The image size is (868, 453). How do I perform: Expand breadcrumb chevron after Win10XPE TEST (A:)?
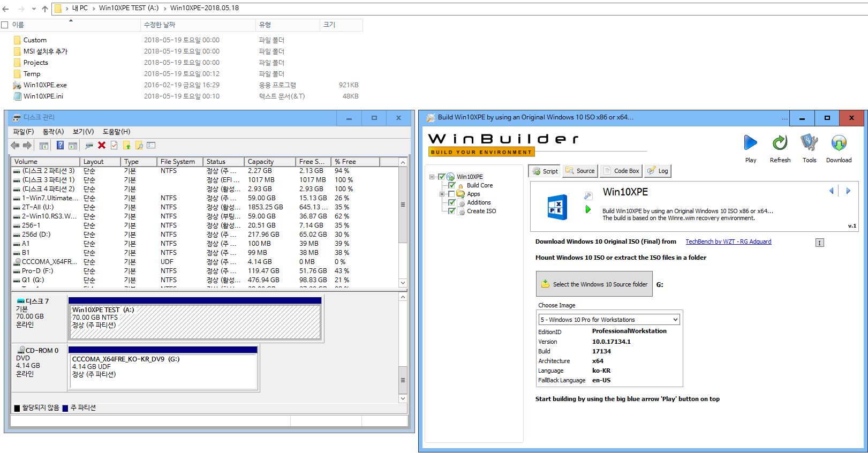tap(164, 8)
